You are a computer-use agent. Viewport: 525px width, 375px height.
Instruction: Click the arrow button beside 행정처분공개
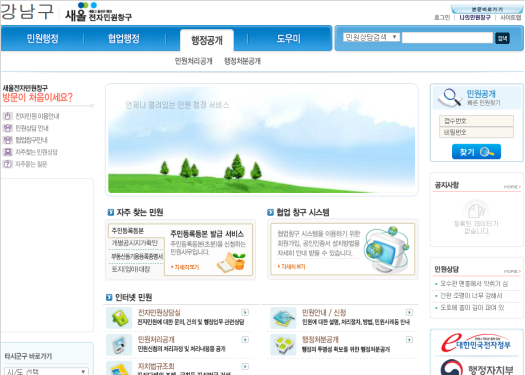click(x=409, y=340)
